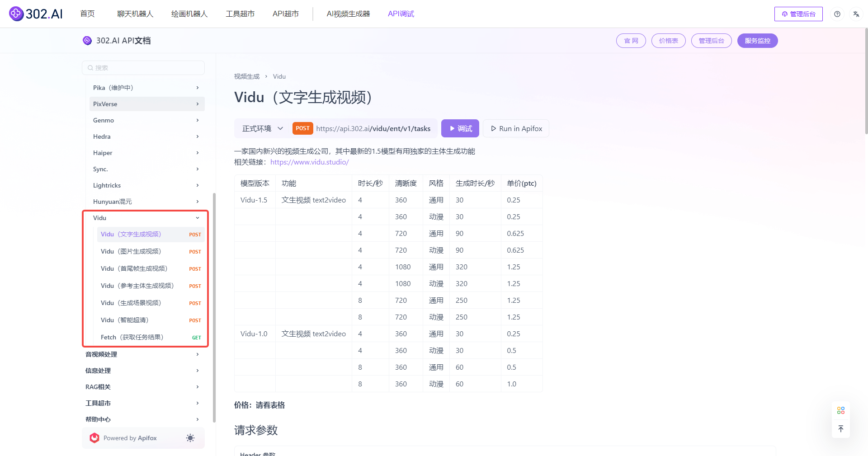Open Vidu（文字生成视频）entry

[x=151, y=234]
